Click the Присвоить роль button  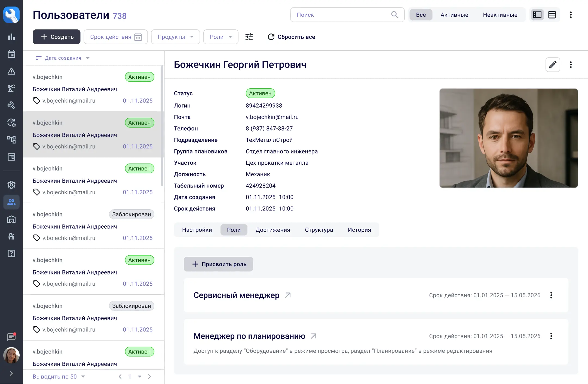[x=218, y=264]
